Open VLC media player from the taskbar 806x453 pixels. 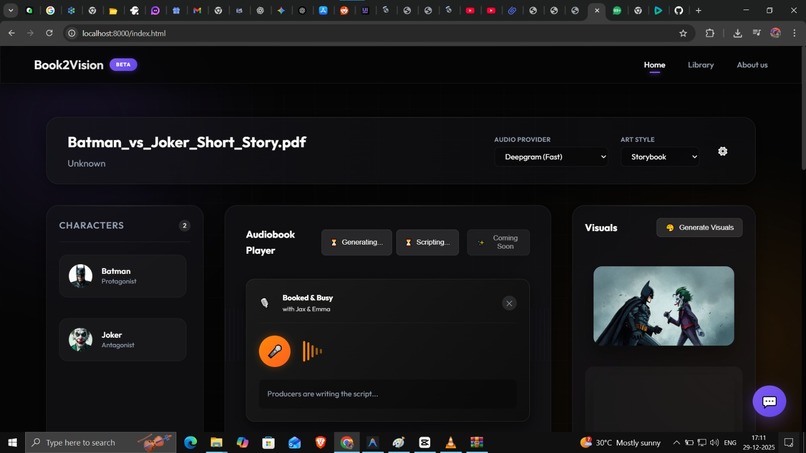click(x=450, y=442)
